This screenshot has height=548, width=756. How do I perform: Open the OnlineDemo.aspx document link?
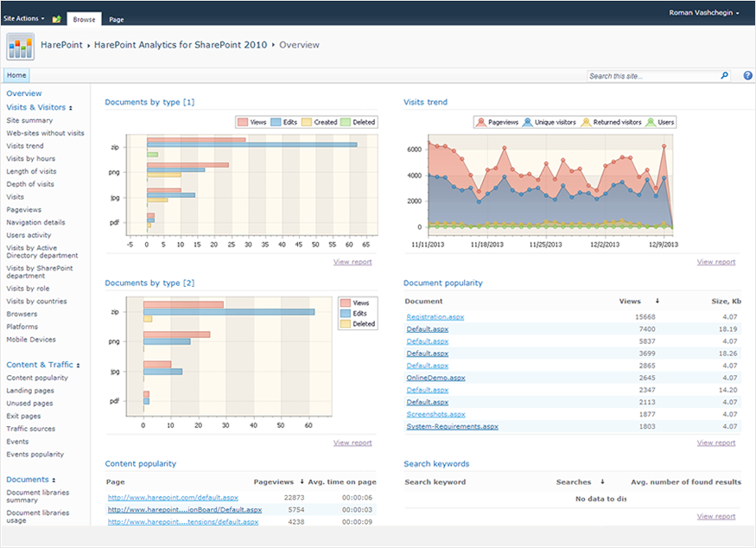click(435, 378)
